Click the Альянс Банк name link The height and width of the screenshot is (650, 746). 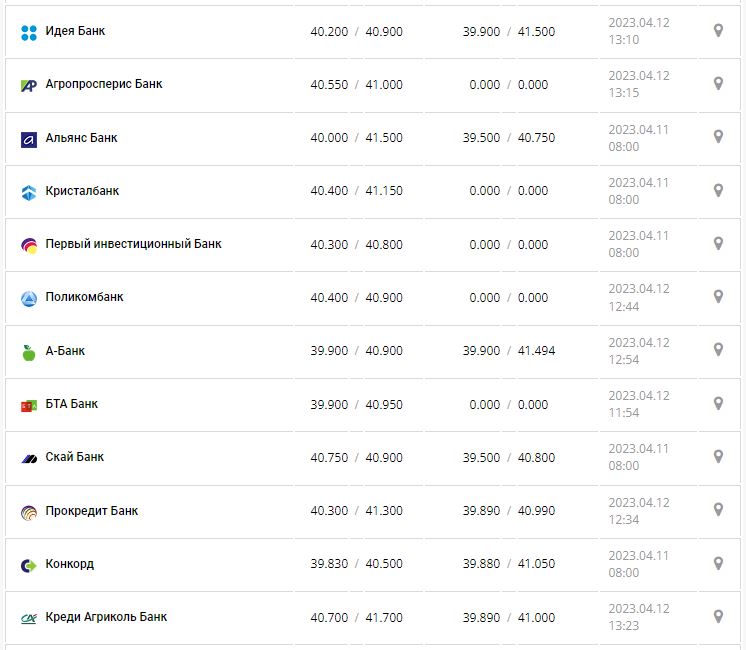pyautogui.click(x=81, y=137)
